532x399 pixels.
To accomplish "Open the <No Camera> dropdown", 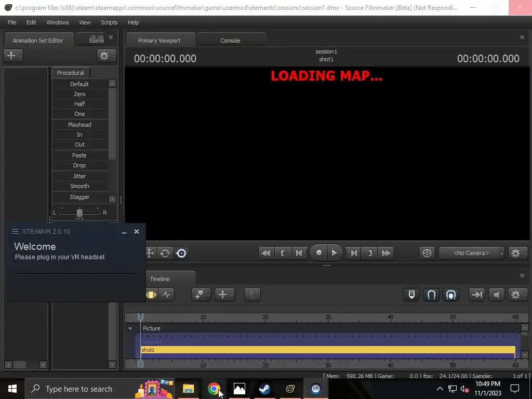I will tap(472, 253).
